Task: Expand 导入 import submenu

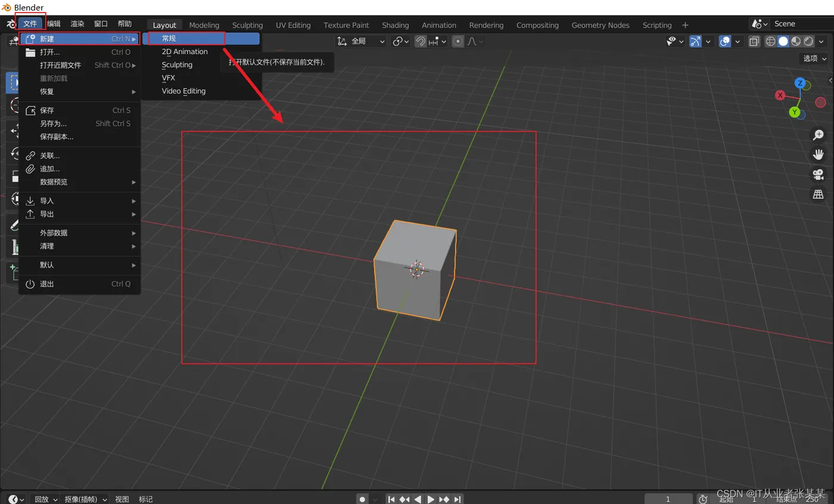Action: 80,201
